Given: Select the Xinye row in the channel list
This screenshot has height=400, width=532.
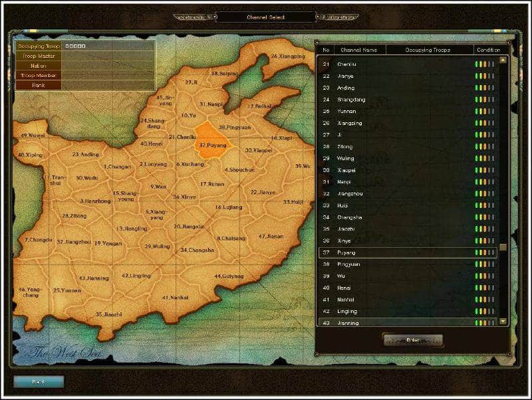Looking at the screenshot, I should [x=408, y=241].
